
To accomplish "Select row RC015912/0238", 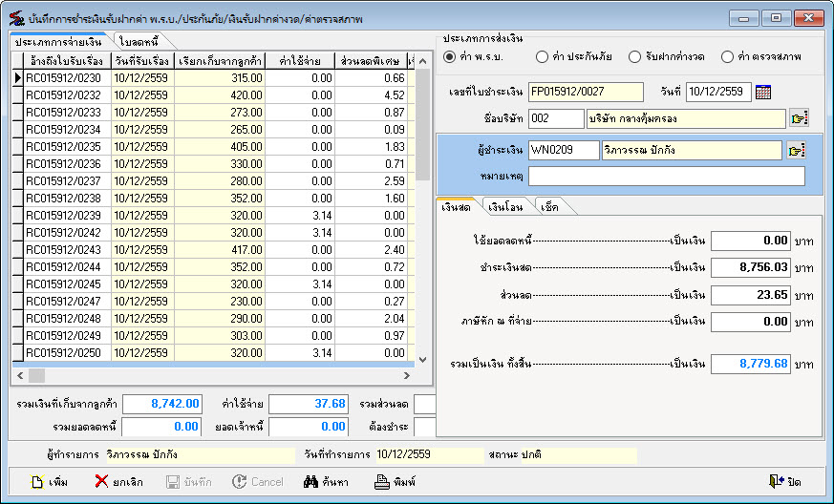I will tap(215, 199).
